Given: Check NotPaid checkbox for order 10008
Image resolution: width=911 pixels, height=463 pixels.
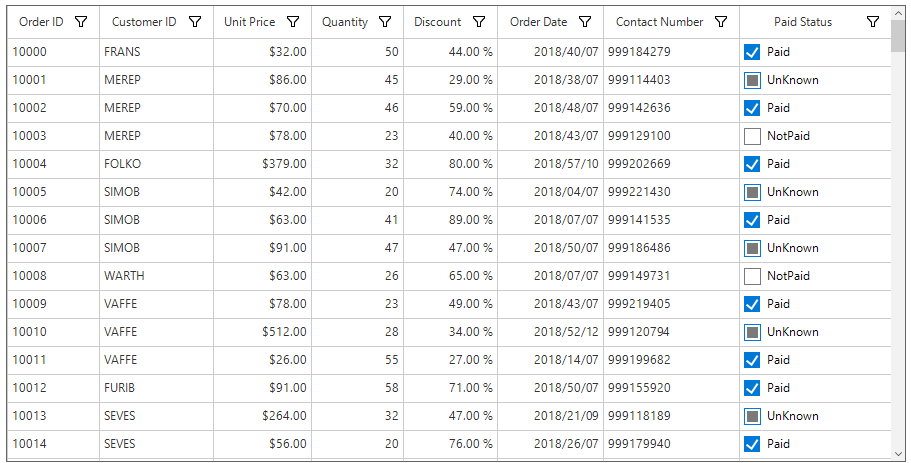Looking at the screenshot, I should (x=752, y=276).
